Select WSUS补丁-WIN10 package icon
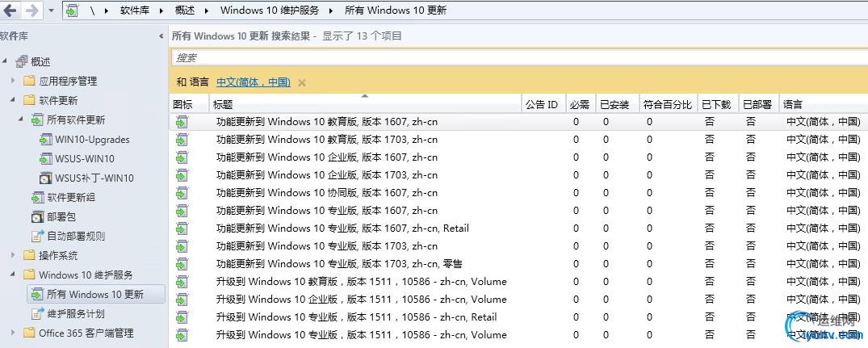The width and height of the screenshot is (868, 348). 46,178
